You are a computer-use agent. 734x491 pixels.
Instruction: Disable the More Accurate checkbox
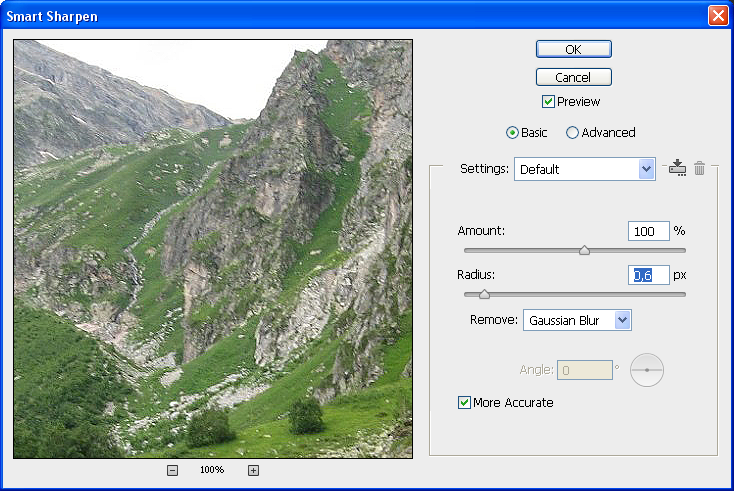(x=464, y=403)
